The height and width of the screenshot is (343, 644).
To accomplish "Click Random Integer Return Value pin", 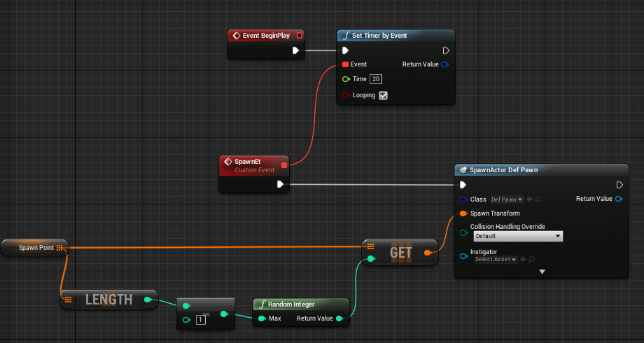I will pyautogui.click(x=339, y=318).
